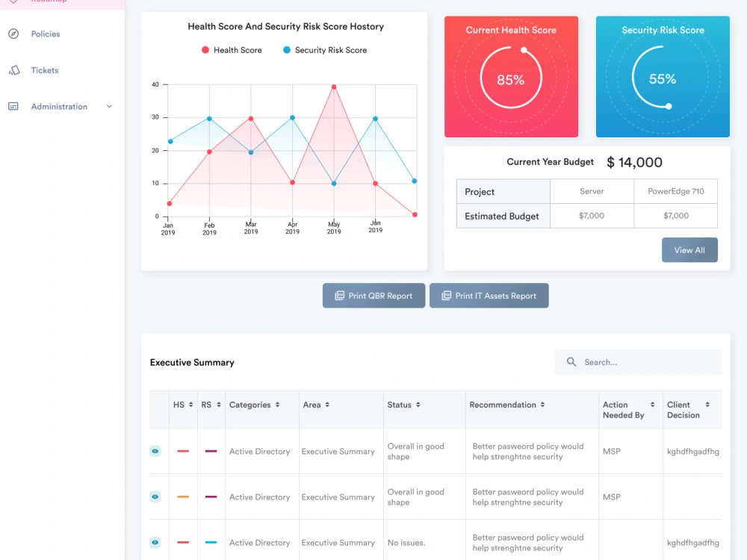747x560 pixels.
Task: Click the Executive Summary table heading
Action: 192,362
